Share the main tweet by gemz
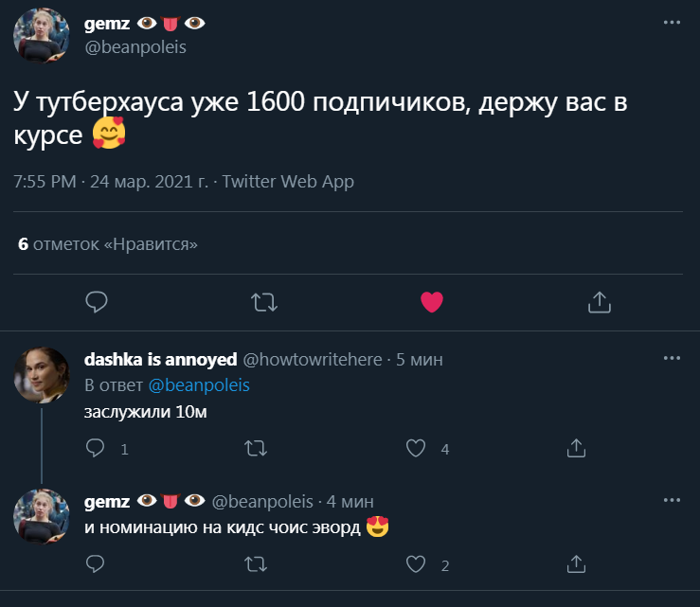 pyautogui.click(x=599, y=302)
